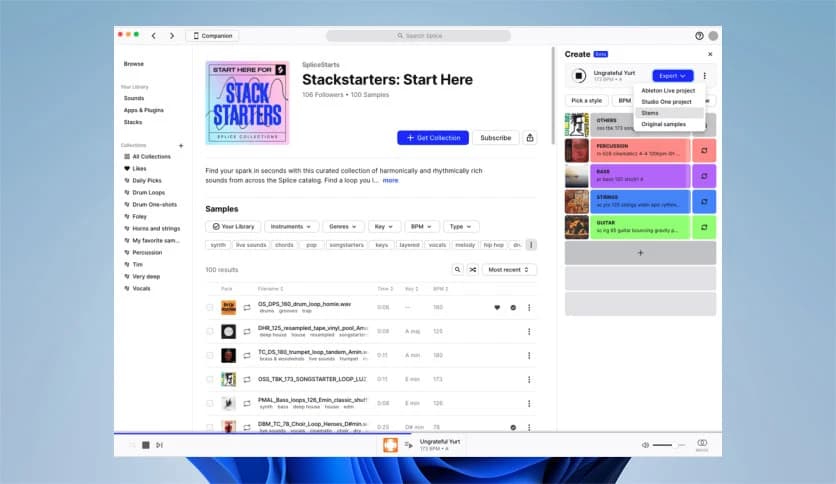Select the TC_DS_180_trumpet_loop_tandem checkbox

point(210,355)
